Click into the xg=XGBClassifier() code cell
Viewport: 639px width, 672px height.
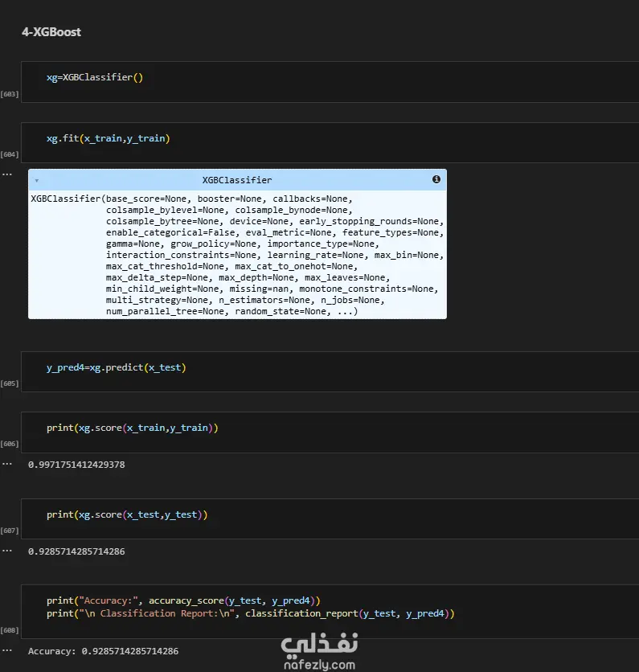[330, 82]
